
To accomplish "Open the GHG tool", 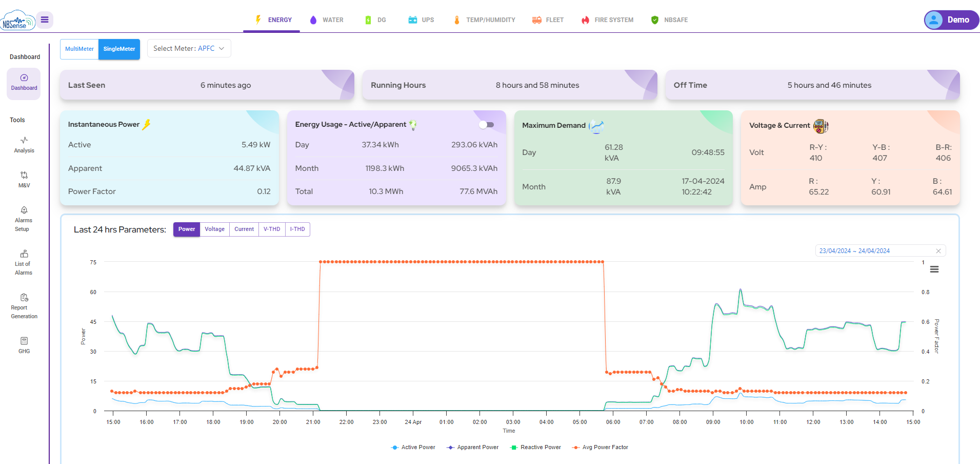I will pos(24,345).
